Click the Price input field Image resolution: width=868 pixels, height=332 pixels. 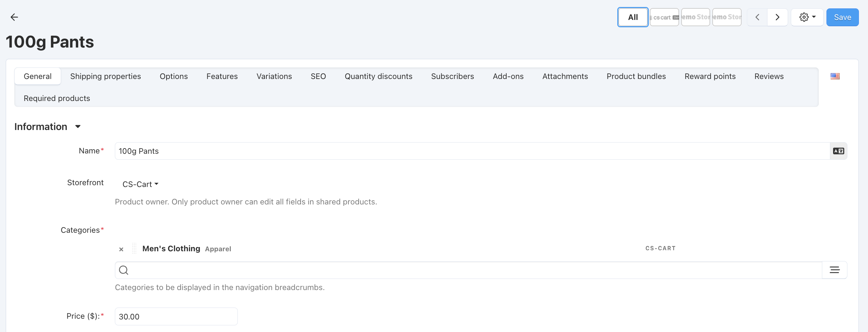click(x=176, y=317)
